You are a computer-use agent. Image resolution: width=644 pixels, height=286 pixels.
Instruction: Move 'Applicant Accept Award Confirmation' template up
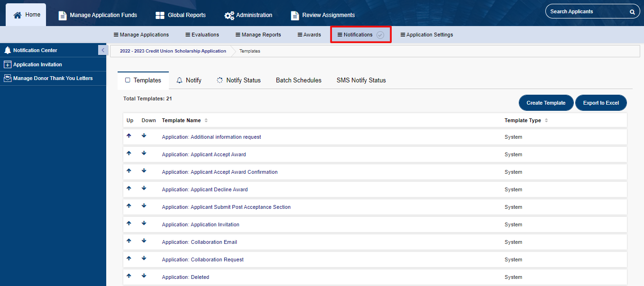(129, 170)
